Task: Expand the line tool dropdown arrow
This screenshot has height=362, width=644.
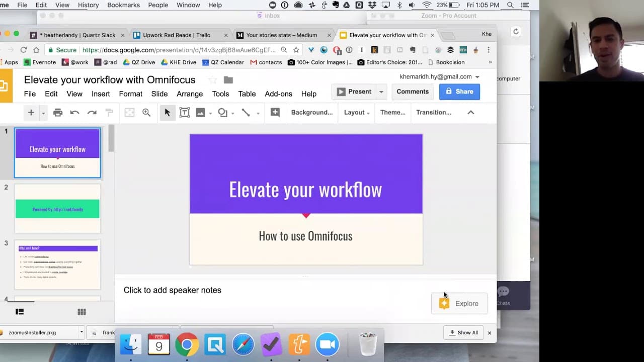Action: [258, 113]
